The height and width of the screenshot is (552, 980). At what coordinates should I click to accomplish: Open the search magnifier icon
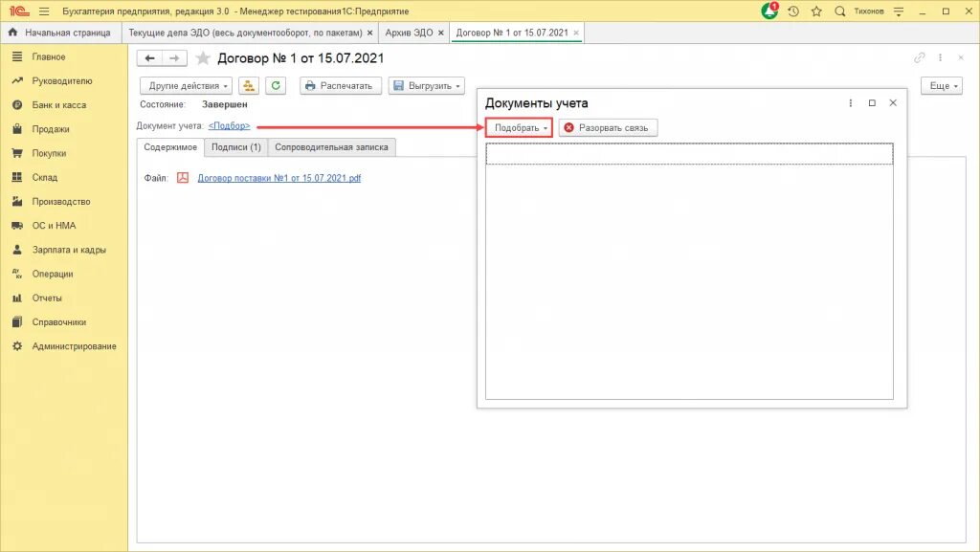(840, 11)
